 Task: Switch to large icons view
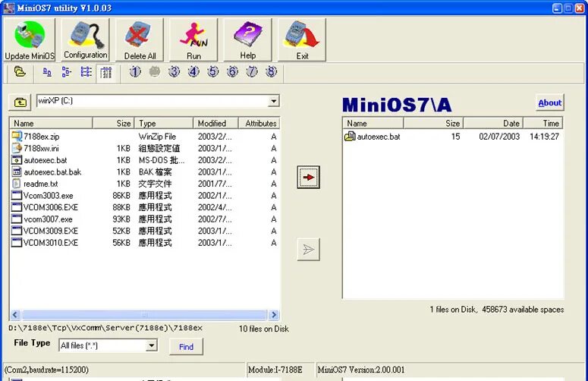[47, 72]
